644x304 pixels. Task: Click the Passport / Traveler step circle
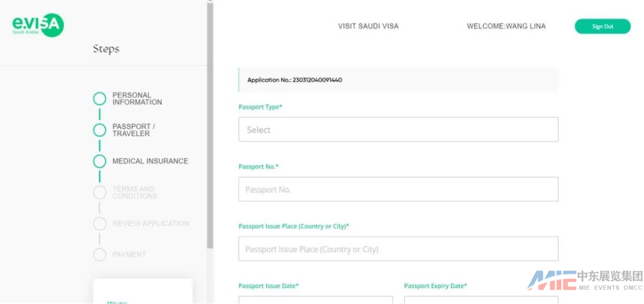pos(100,130)
